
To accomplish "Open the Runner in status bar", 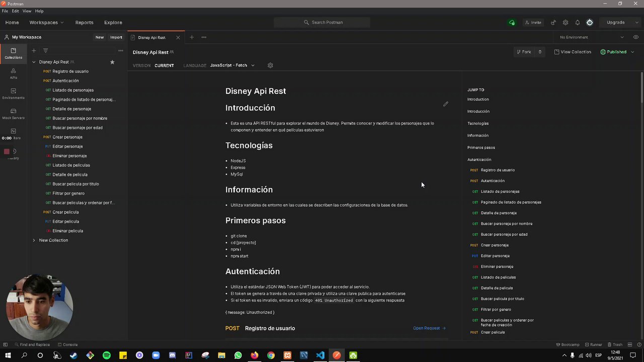I will point(593,344).
